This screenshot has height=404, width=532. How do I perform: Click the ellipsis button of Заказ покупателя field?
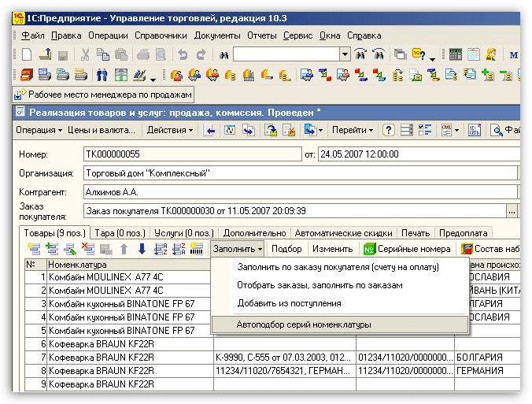click(512, 212)
